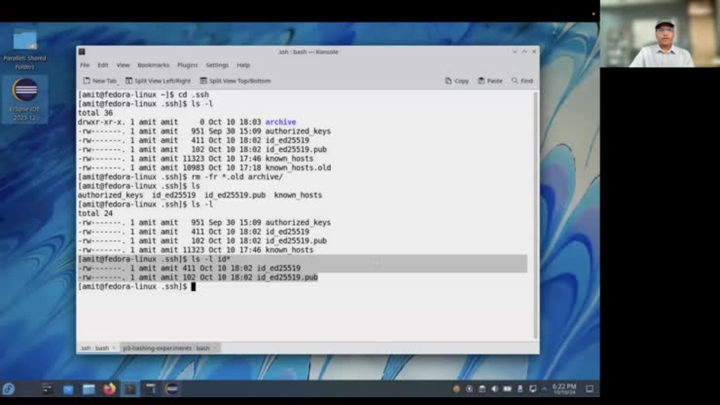Click the terminal vertical scrollbar
This screenshot has width=720, height=405.
tap(535, 215)
